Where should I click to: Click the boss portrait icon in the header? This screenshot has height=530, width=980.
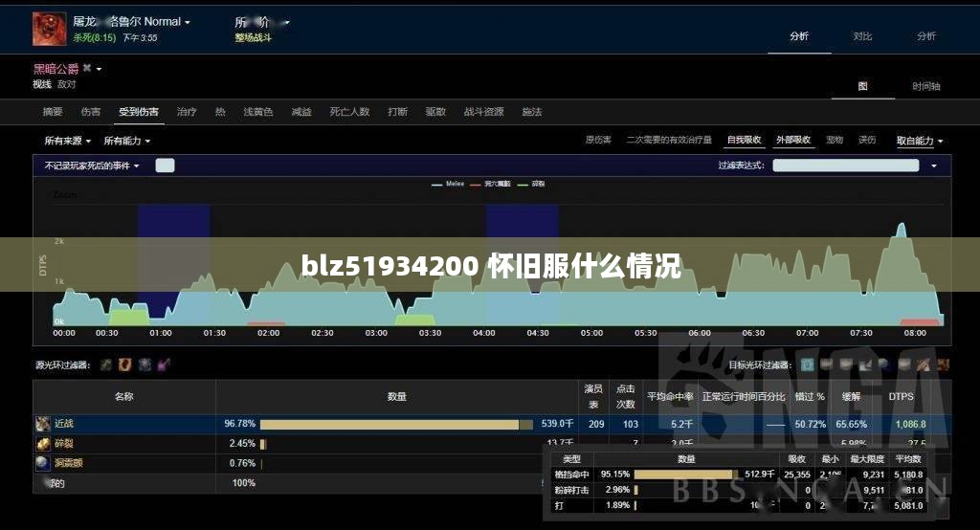pyautogui.click(x=50, y=29)
